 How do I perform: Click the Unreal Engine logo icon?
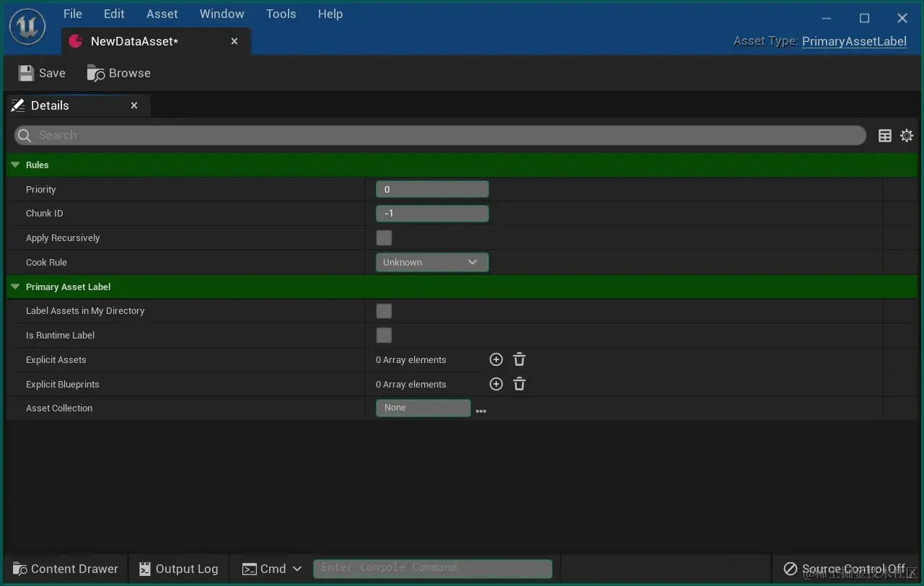(27, 27)
